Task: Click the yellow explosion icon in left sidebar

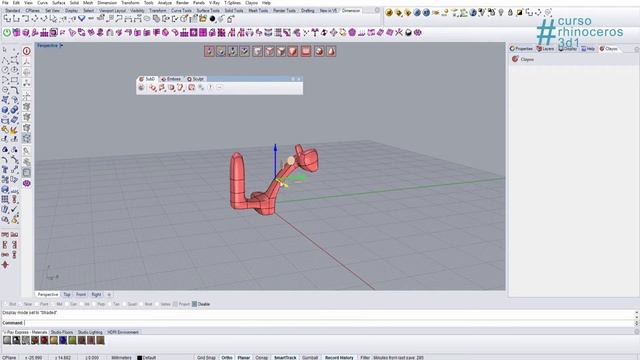Action: click(14, 130)
